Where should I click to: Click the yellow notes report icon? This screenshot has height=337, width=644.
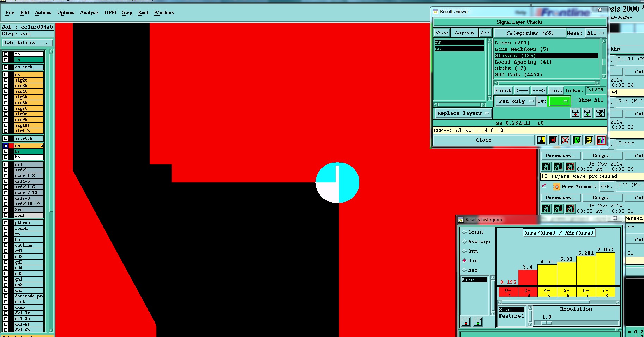click(589, 140)
